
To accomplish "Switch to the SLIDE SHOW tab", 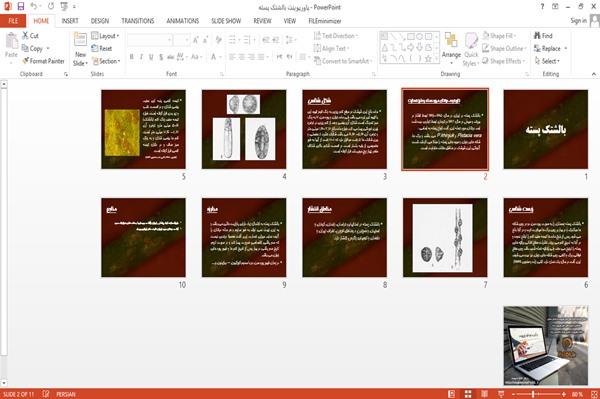I will [x=226, y=21].
